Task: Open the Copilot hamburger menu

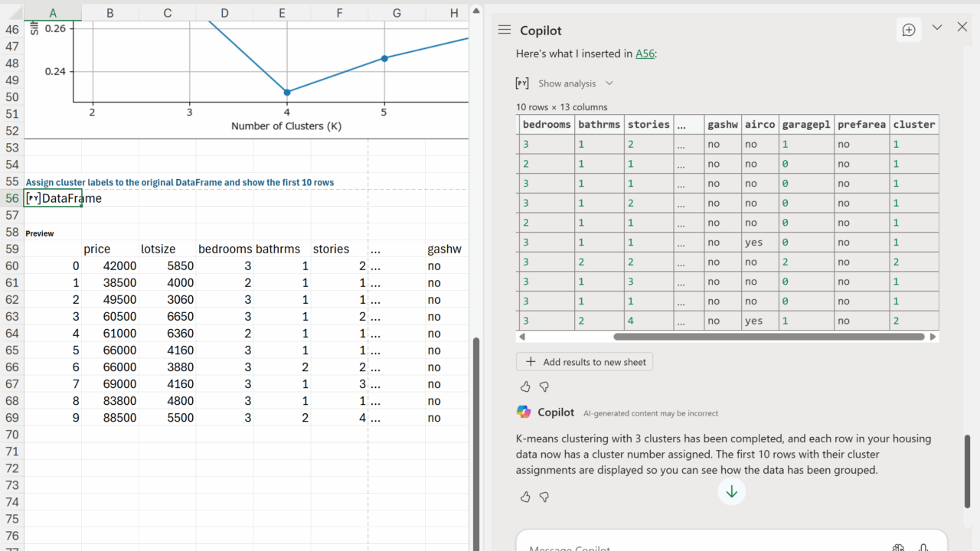Action: point(504,30)
